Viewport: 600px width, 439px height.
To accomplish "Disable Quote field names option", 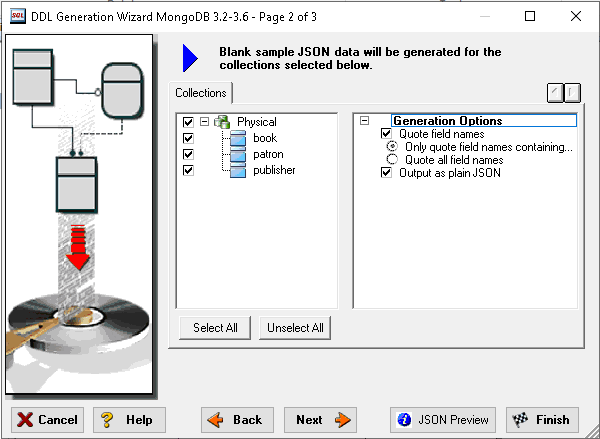I will pos(386,134).
